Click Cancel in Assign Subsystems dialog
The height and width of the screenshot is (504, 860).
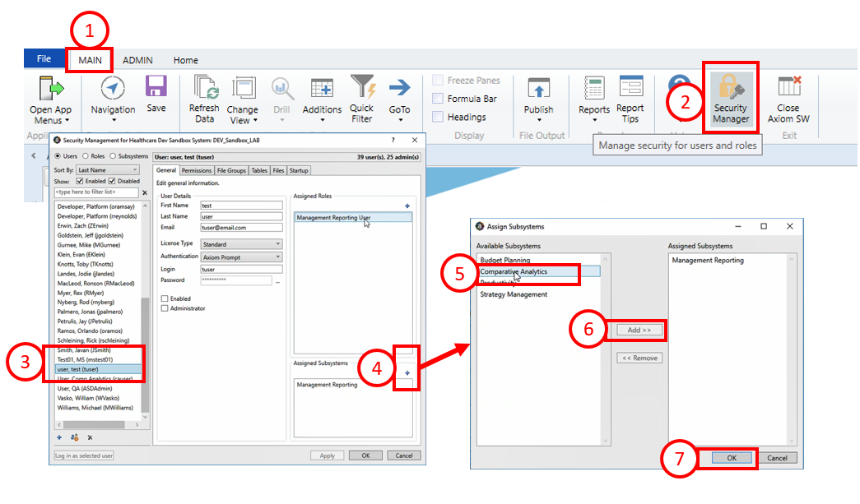tap(777, 458)
